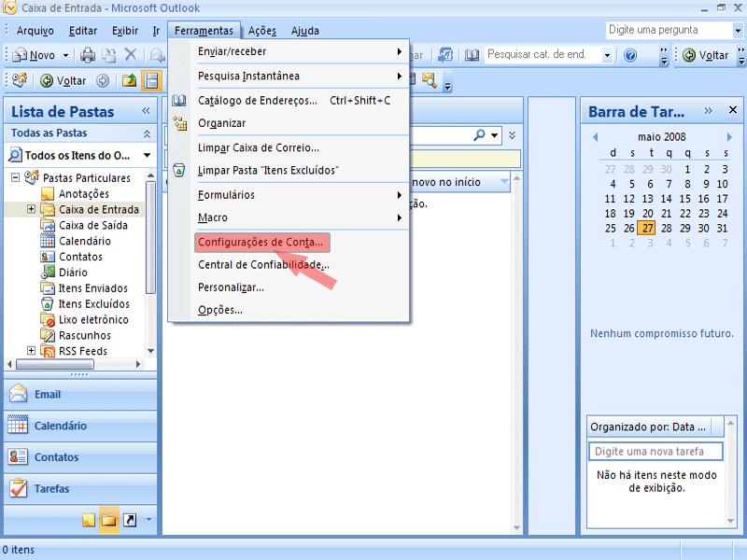
Task: Click the Delete (X) toolbar icon
Action: click(x=131, y=55)
